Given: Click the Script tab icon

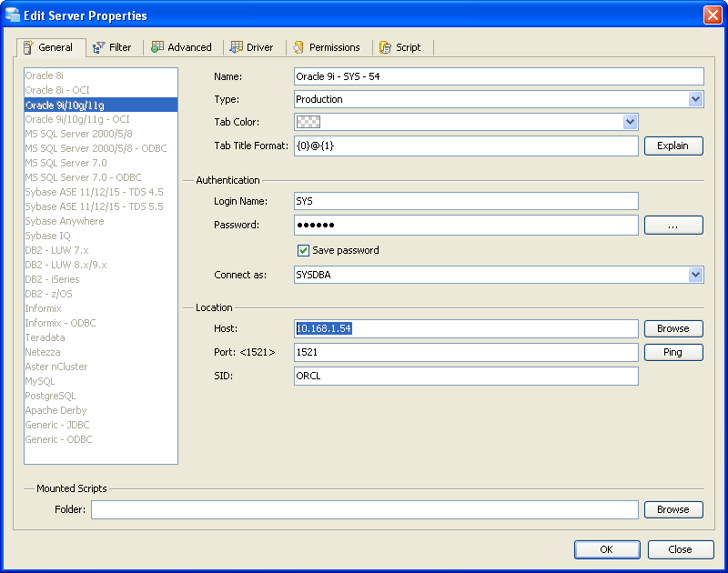Looking at the screenshot, I should 385,47.
